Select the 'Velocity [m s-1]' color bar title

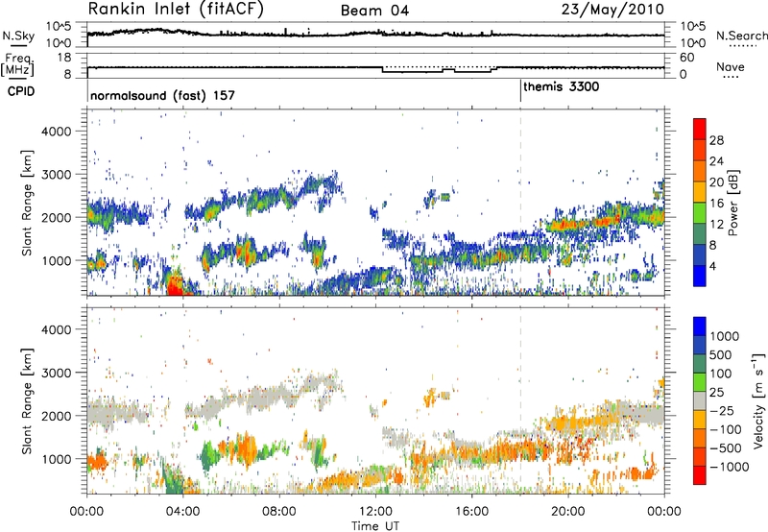[x=758, y=400]
